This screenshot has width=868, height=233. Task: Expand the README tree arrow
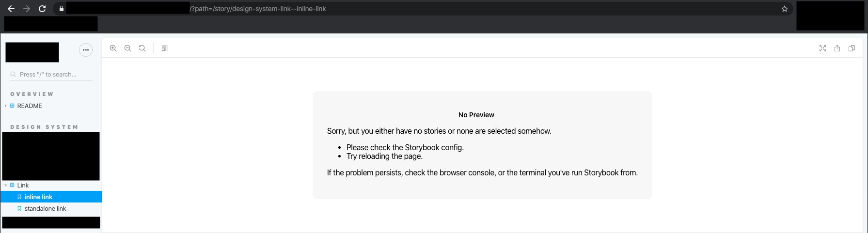[6, 106]
